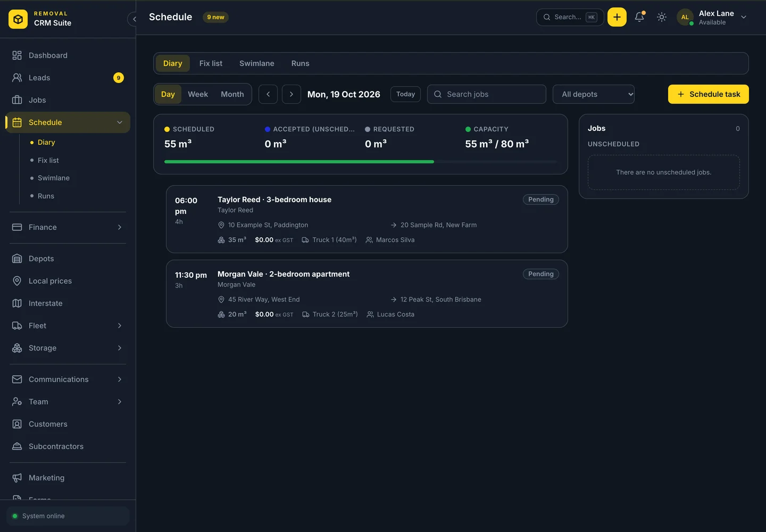The height and width of the screenshot is (532, 766).
Task: Toggle light theme with sun icon
Action: [662, 17]
